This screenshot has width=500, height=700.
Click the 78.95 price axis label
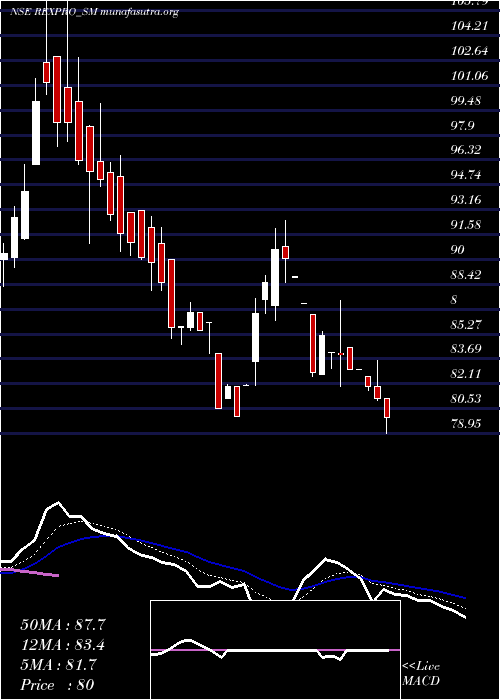(x=466, y=423)
